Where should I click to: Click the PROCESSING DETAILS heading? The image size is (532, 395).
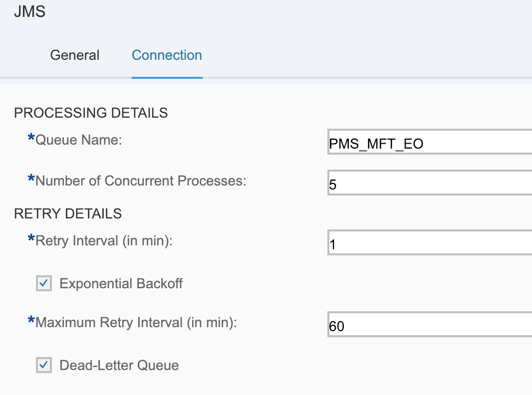point(91,113)
